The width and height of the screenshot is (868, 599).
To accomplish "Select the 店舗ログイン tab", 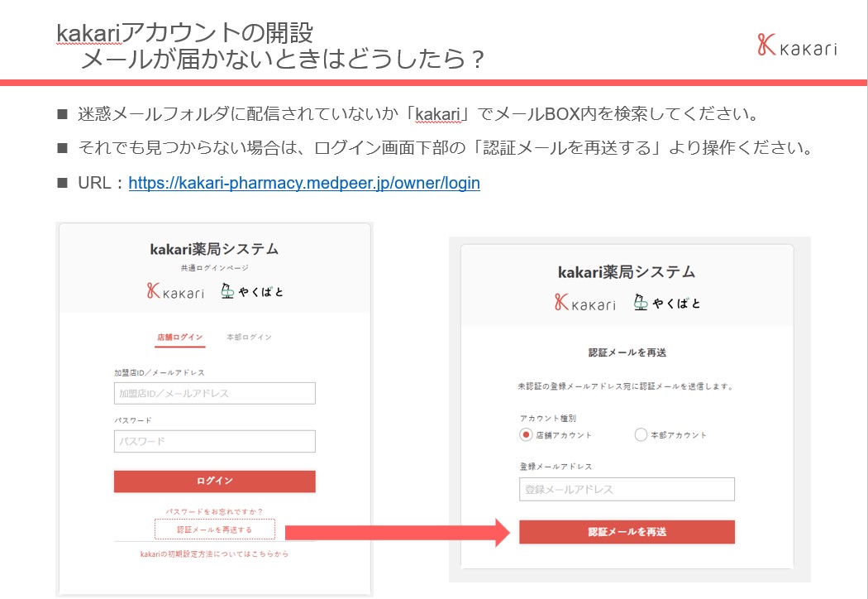I will tap(180, 337).
